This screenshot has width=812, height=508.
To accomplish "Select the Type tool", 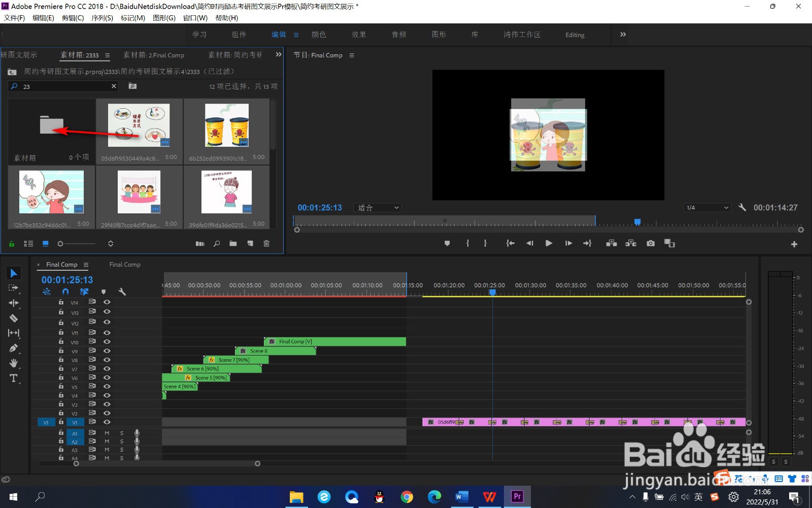I will pos(14,378).
